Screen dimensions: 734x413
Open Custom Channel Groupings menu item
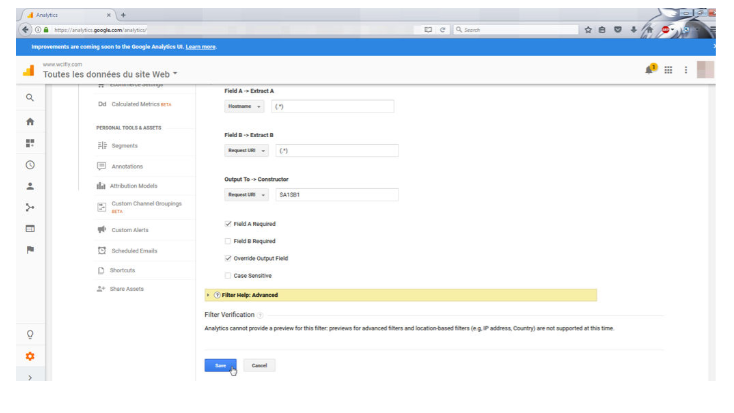146,206
